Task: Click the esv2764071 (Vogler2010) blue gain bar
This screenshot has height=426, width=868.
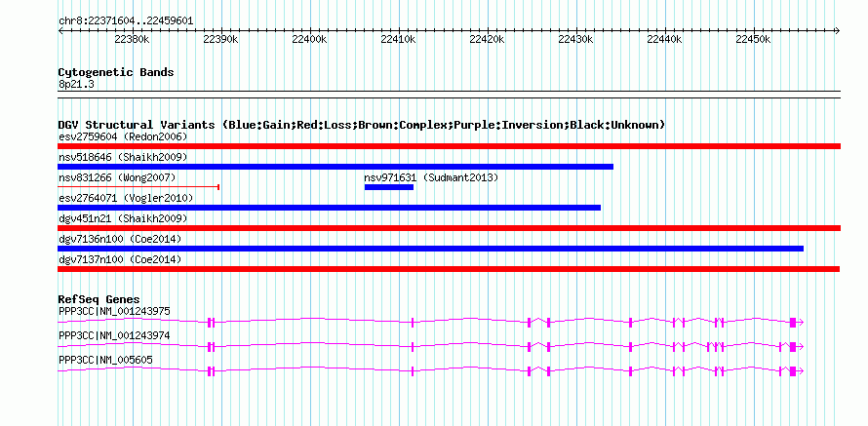Action: [330, 208]
